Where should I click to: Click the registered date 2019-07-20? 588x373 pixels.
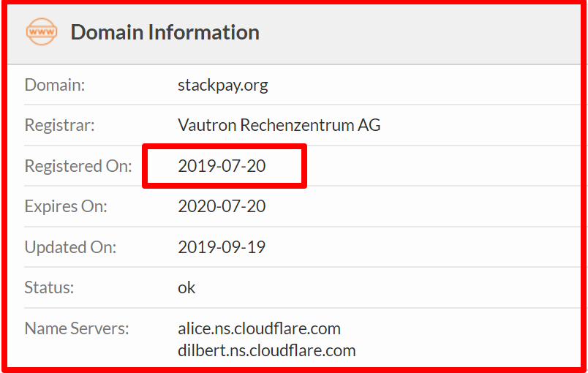click(222, 166)
